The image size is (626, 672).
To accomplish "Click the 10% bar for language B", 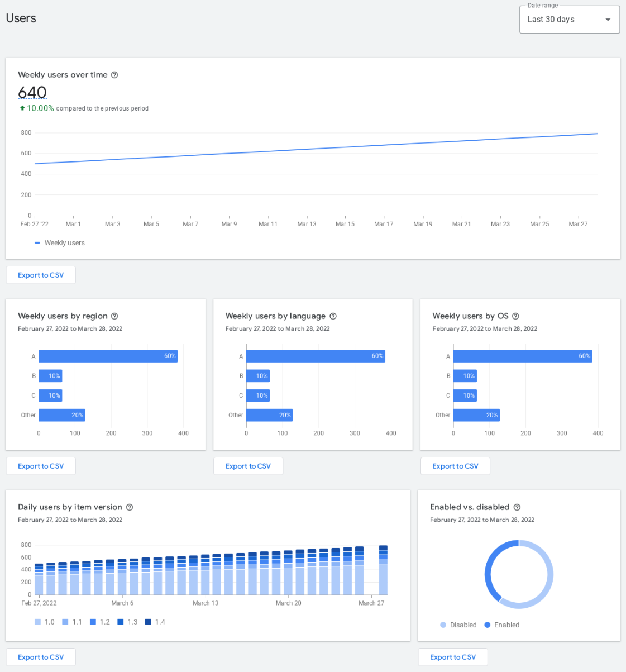I will (x=258, y=376).
